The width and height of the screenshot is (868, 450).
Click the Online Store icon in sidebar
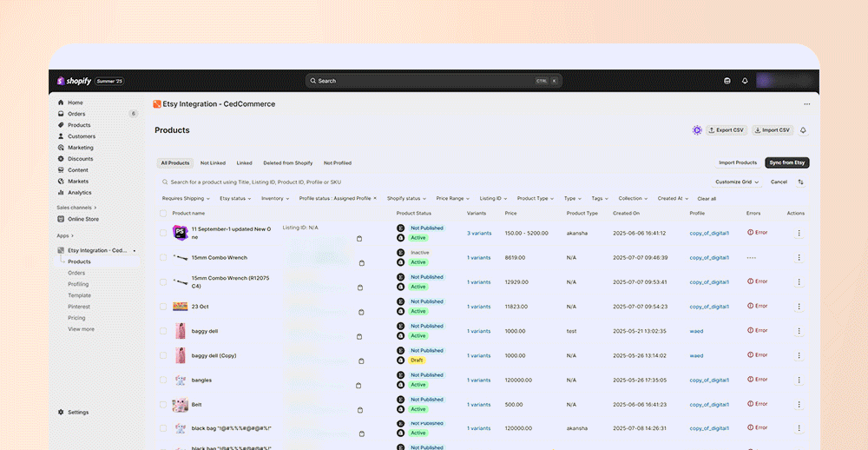click(x=61, y=219)
